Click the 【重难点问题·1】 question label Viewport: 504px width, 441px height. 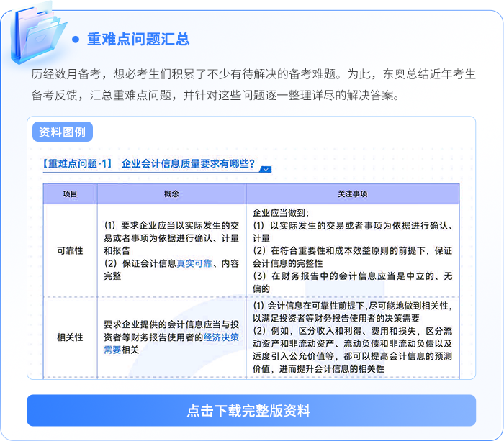point(77,164)
